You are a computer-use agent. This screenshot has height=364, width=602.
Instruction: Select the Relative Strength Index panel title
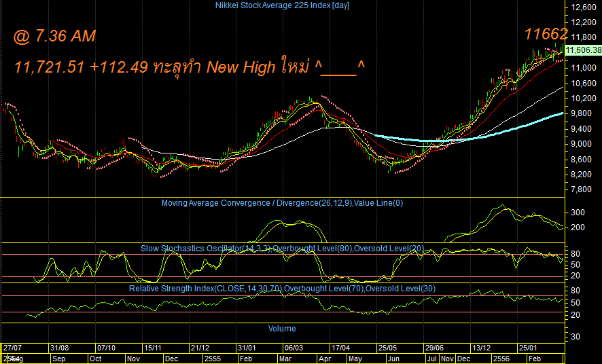[x=282, y=289]
